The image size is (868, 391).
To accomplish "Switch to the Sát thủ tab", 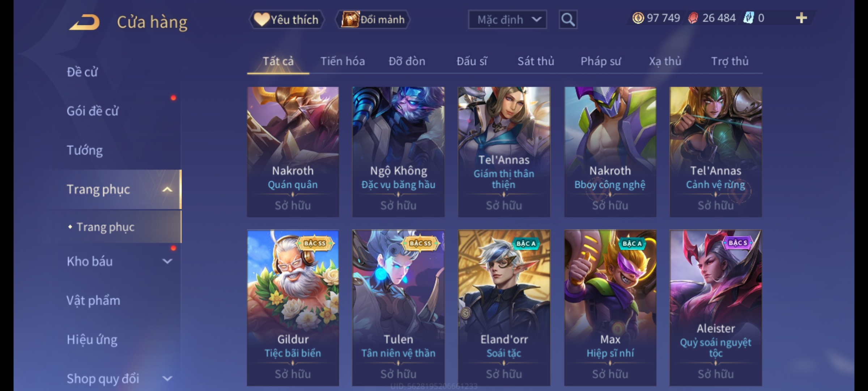I will [x=536, y=61].
